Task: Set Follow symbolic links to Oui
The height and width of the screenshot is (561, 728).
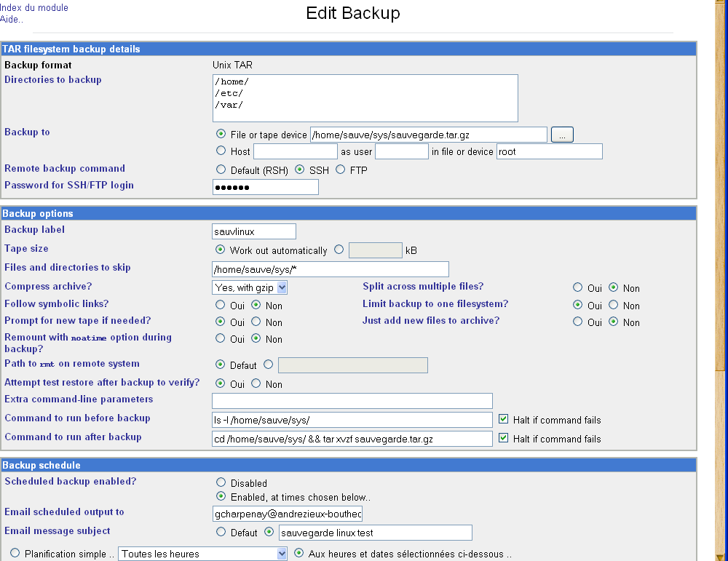Action: pos(221,306)
